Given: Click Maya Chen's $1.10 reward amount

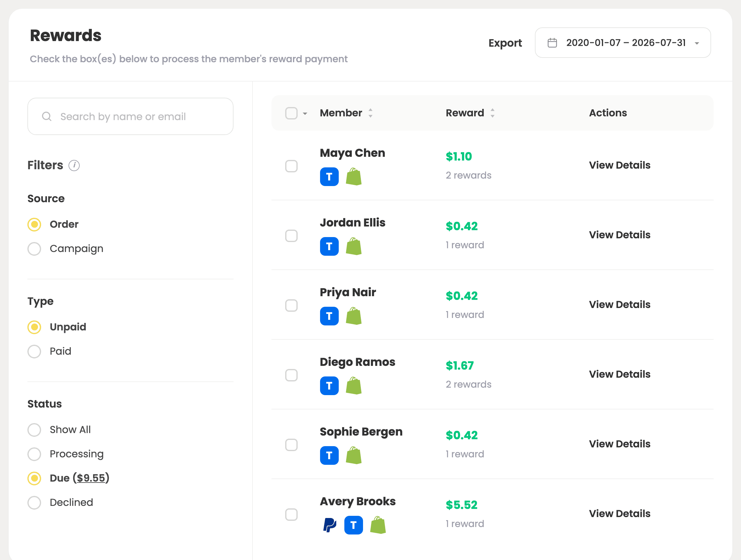Looking at the screenshot, I should click(458, 156).
